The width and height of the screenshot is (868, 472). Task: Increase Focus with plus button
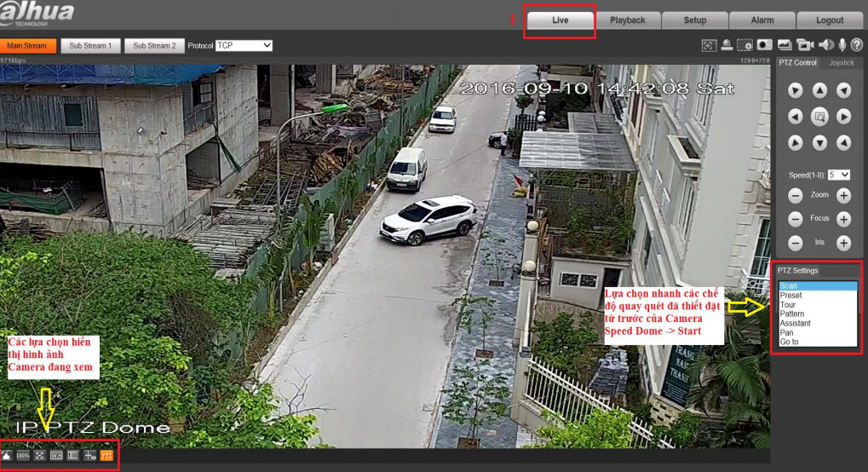(x=843, y=219)
